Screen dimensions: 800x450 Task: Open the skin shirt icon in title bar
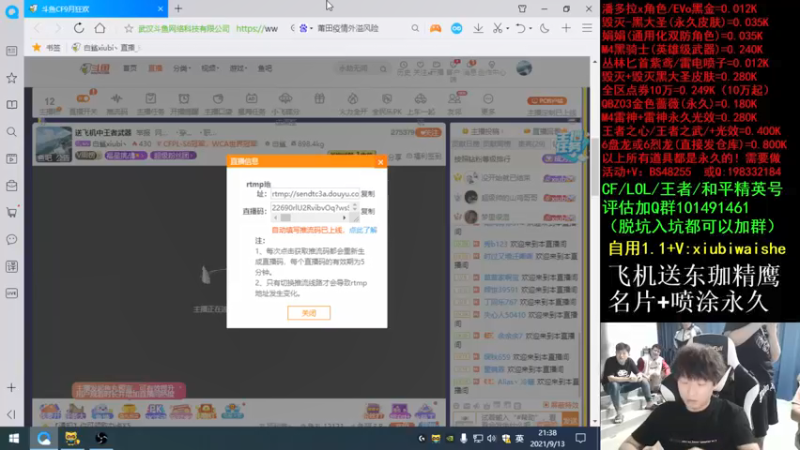(522, 9)
